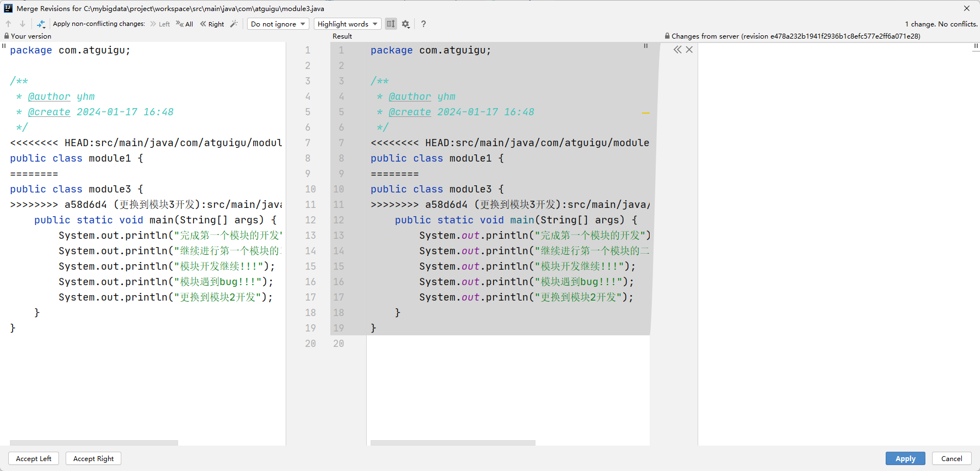This screenshot has height=471, width=980.
Task: Apply non-conflicting changes from Right
Action: pyautogui.click(x=212, y=24)
